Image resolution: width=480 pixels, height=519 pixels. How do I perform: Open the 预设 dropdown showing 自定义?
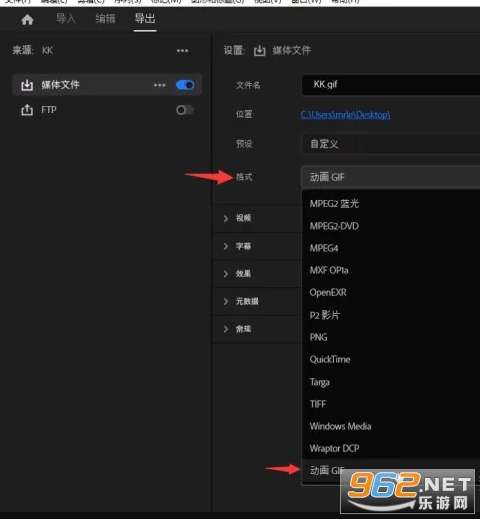[391, 144]
